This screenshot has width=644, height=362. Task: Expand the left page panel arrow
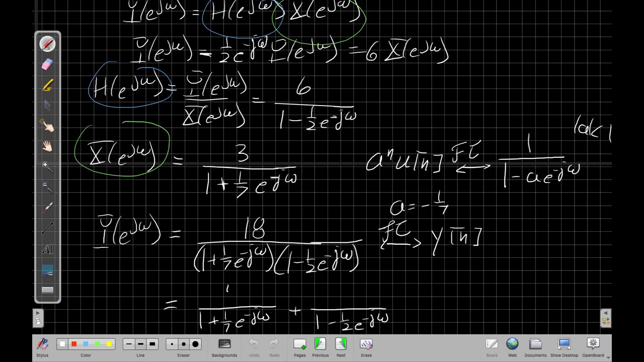[38, 317]
